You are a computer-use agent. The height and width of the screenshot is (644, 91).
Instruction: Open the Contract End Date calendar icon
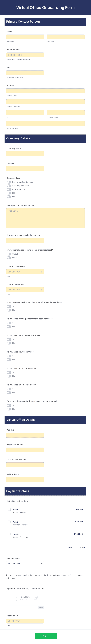pyautogui.click(x=41, y=290)
